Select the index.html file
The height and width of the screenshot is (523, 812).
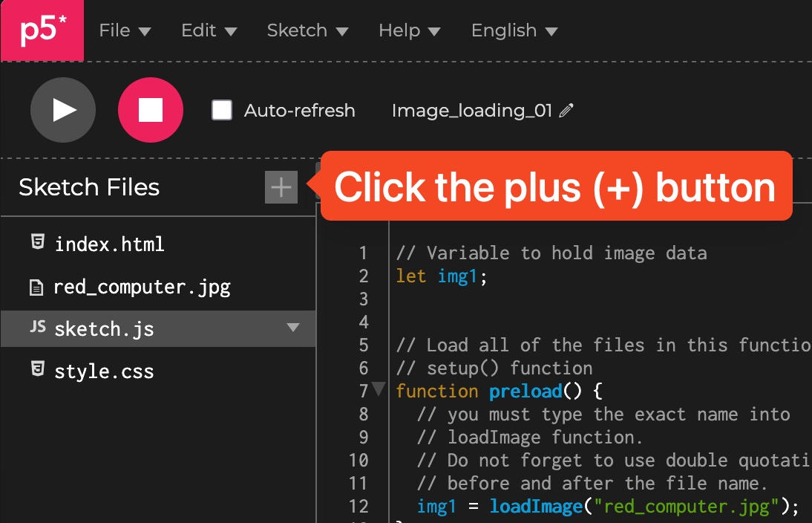point(109,244)
